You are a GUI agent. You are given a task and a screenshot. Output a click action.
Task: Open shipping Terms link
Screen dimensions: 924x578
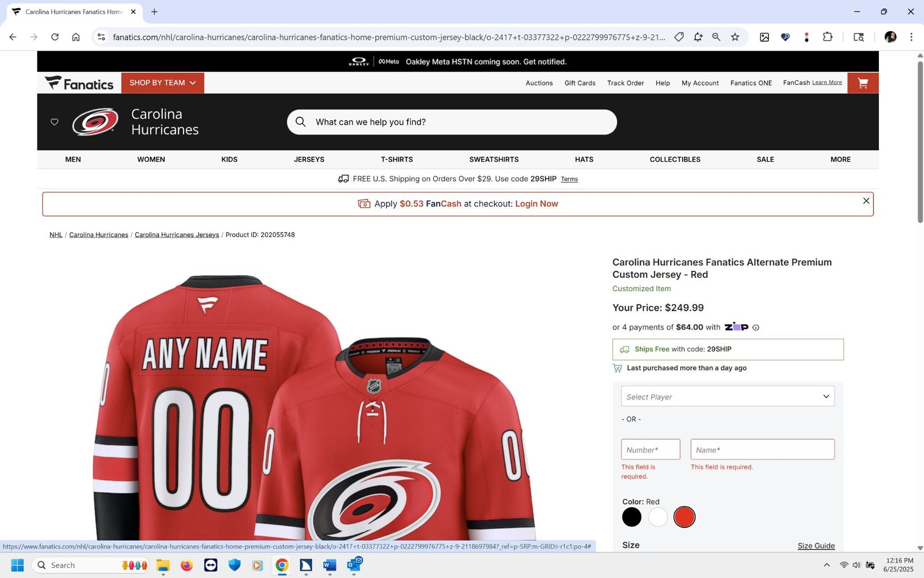[569, 179]
